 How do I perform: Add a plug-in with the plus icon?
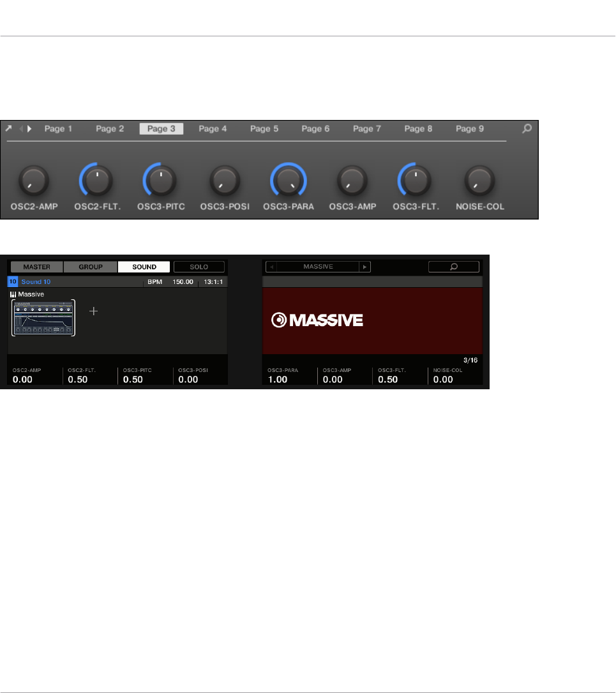(x=93, y=311)
